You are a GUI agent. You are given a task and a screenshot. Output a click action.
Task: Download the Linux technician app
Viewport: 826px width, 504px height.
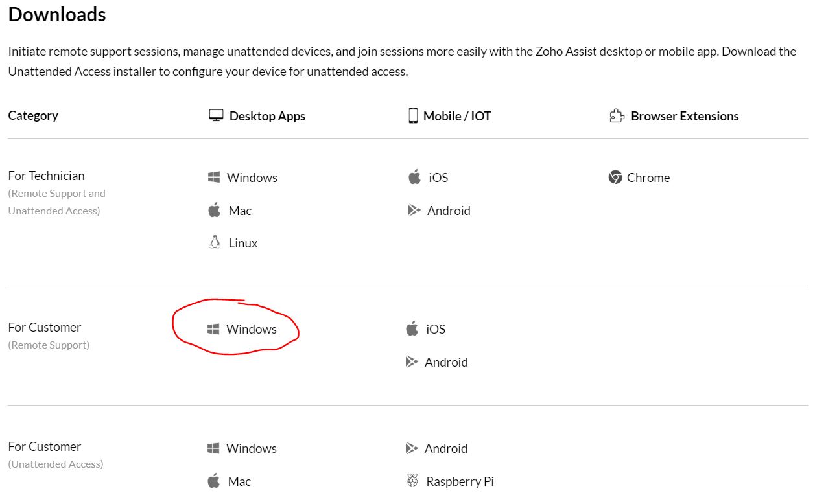pyautogui.click(x=242, y=243)
